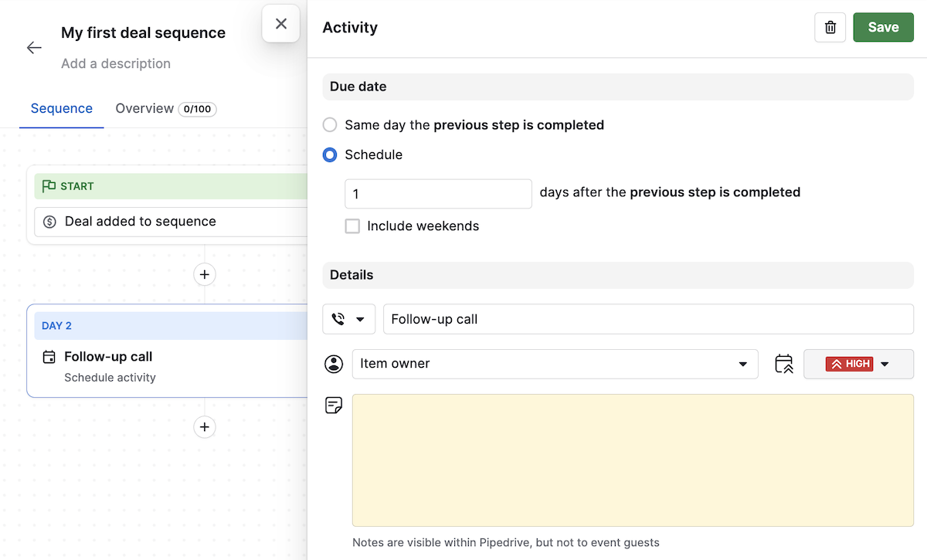Click the assignee person icon
The height and width of the screenshot is (560, 927).
(333, 363)
